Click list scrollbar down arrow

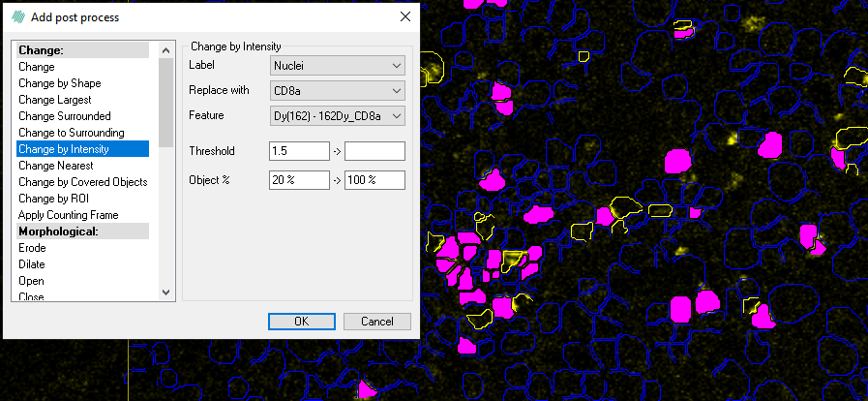[166, 292]
